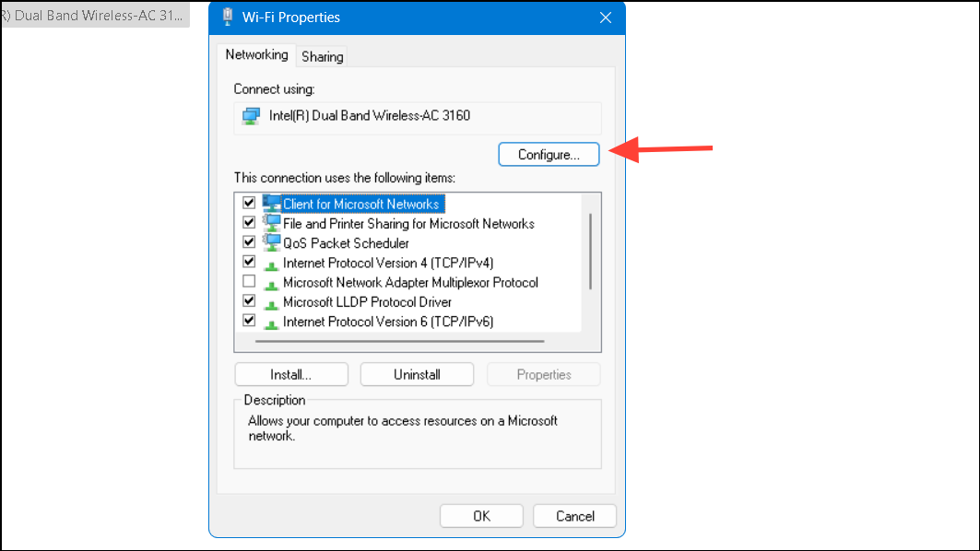Screen dimensions: 980x551
Task: Select the TCP/IPv4 protocol icon
Action: pos(271,264)
